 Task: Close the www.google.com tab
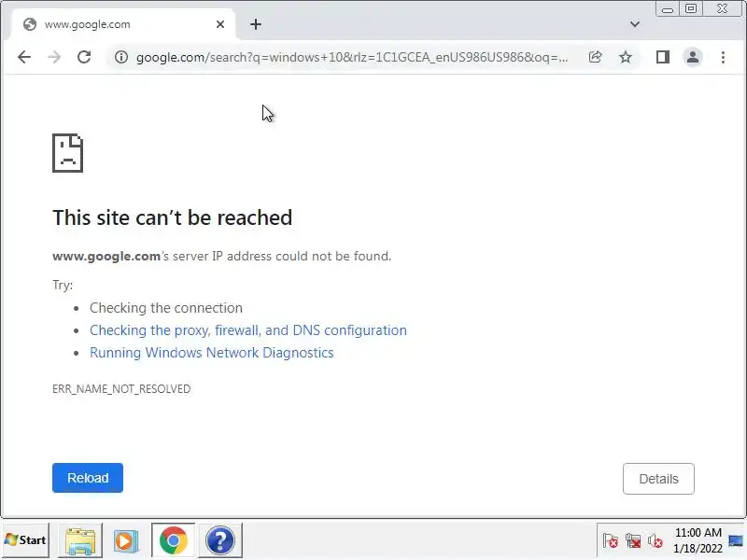point(220,24)
